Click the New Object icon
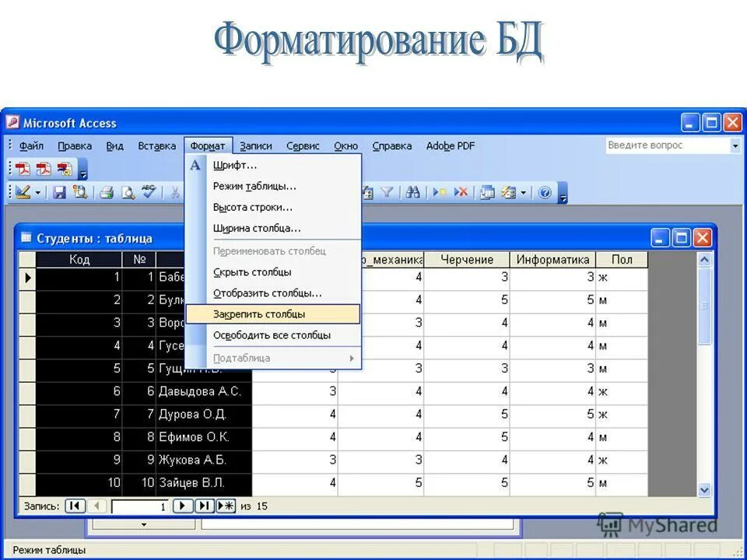Viewport: 747px width, 560px height. tap(509, 192)
